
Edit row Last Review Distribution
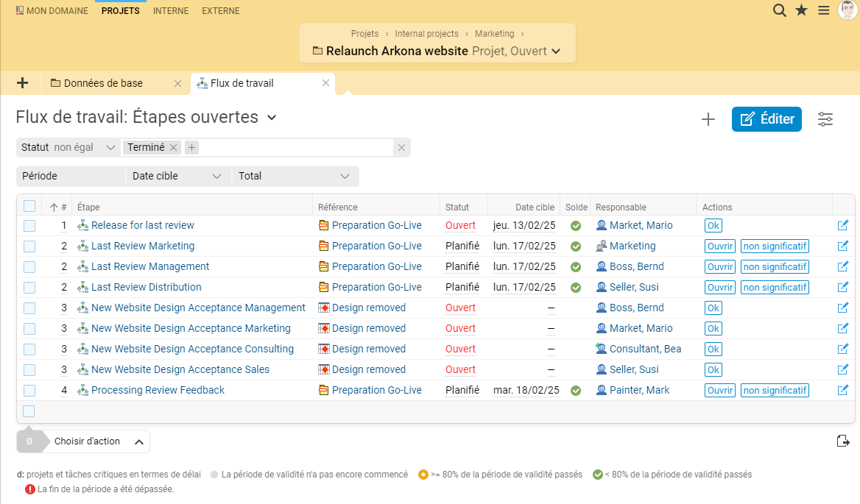(x=843, y=287)
